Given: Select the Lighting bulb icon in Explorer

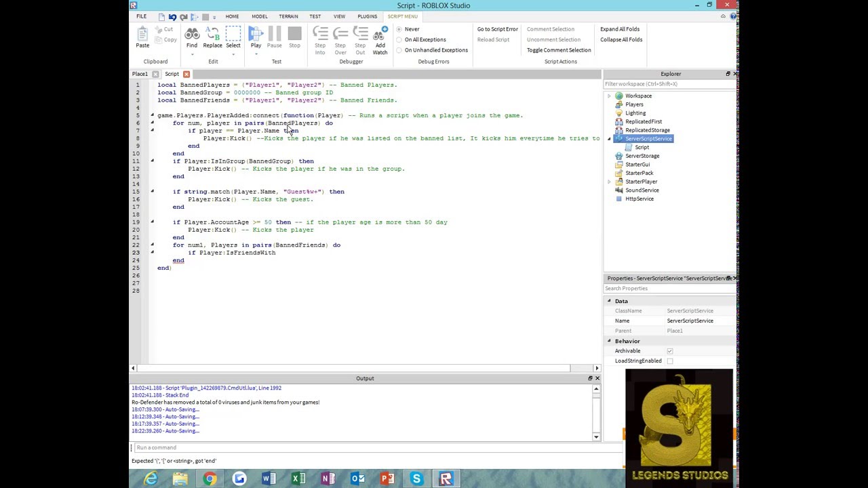Looking at the screenshot, I should [619, 113].
